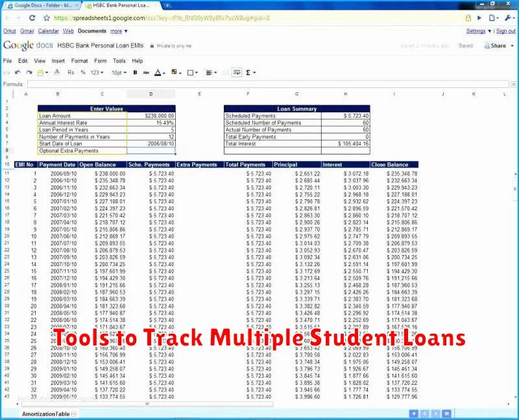The width and height of the screenshot is (519, 420).
Task: Click the text color A icon
Action: 158,73
